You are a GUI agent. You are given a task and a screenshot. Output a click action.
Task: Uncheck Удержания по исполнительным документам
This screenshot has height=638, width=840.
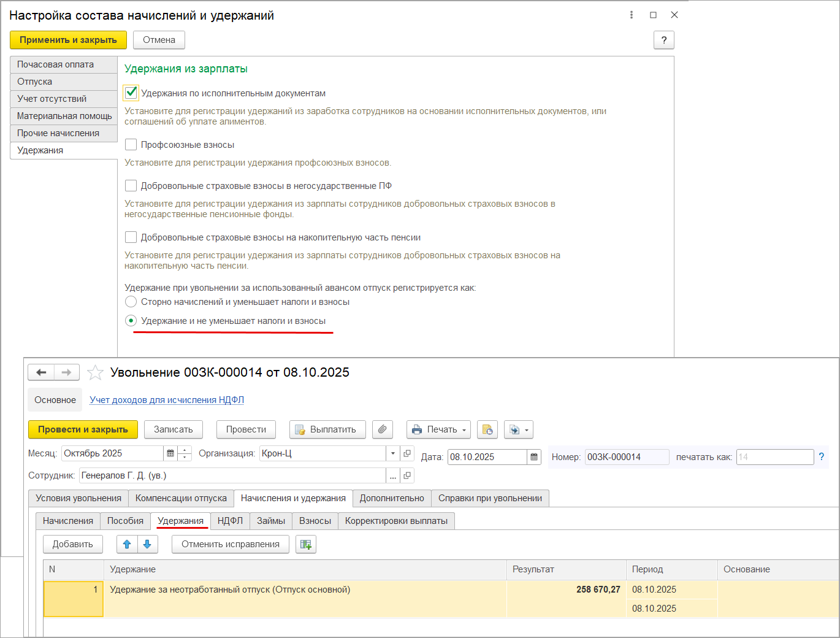point(131,93)
